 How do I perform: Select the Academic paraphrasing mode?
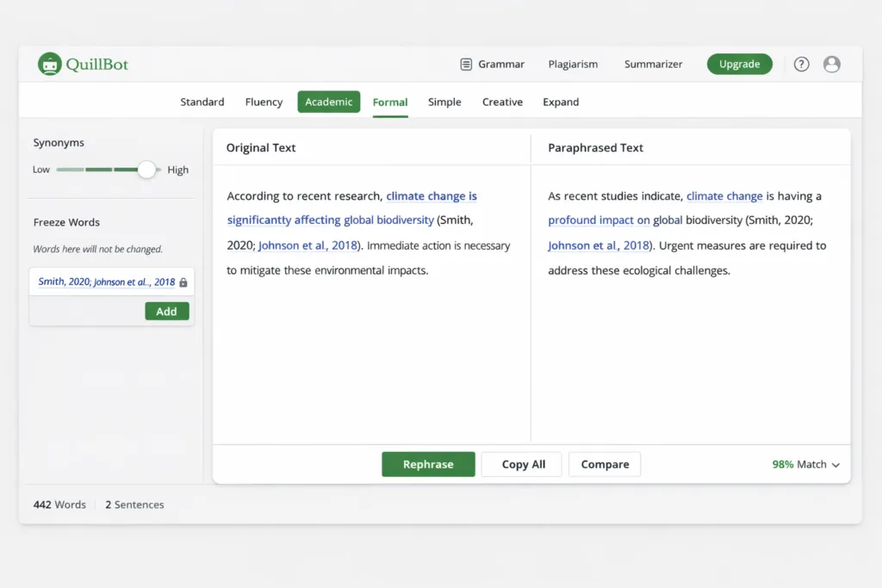(x=328, y=102)
